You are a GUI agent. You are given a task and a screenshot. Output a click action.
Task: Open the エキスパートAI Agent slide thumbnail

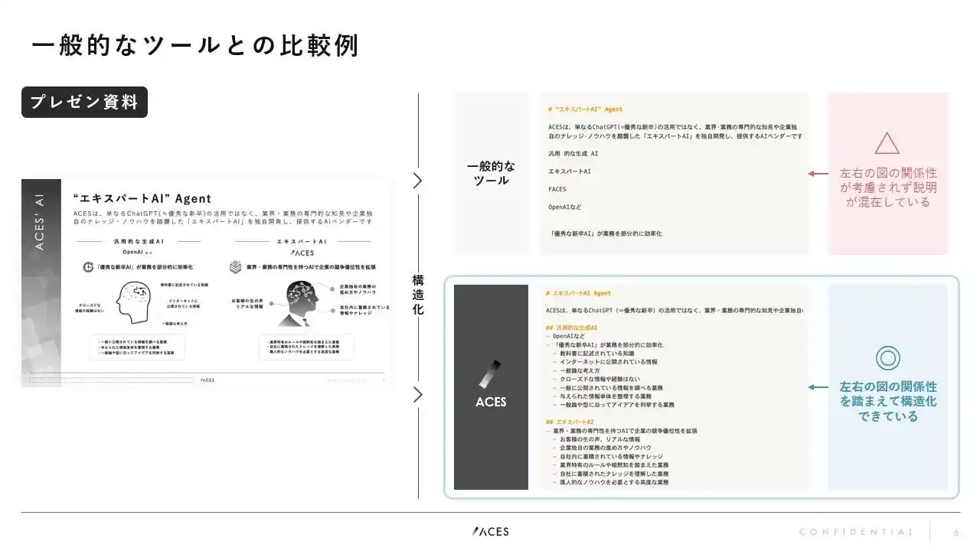[207, 283]
